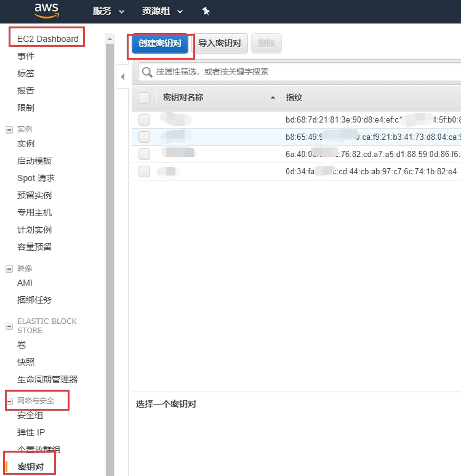
Task: Collapse the 网络与安全 section
Action: 9,401
